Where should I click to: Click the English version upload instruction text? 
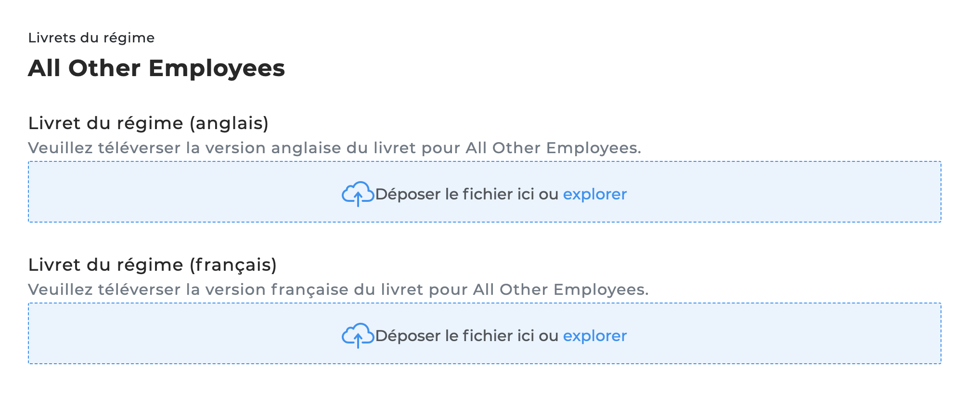(335, 148)
